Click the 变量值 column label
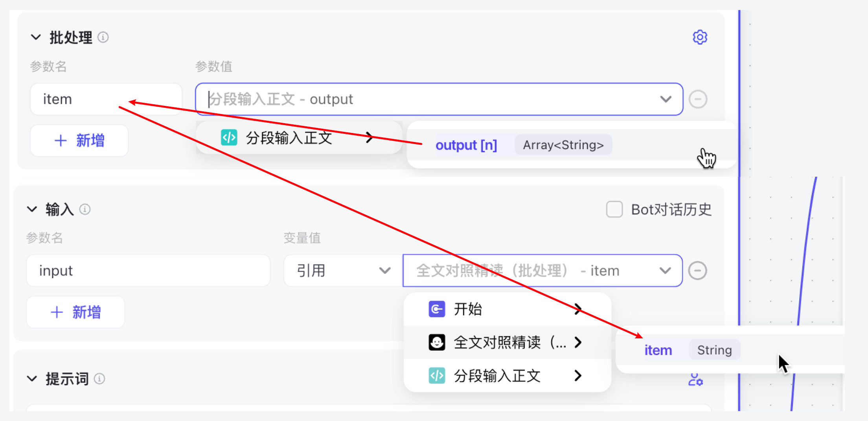The height and width of the screenshot is (421, 868). (x=302, y=238)
